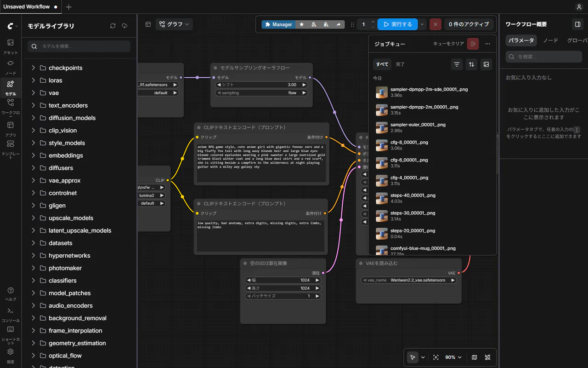Show All jobs tab in job queue
The image size is (588, 368).
382,64
